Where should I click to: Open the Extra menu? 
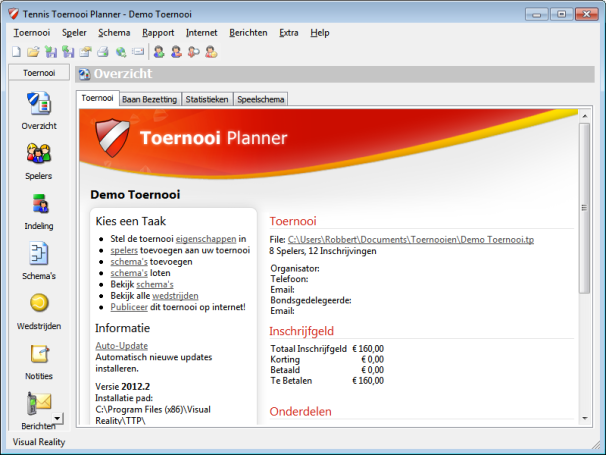point(289,33)
